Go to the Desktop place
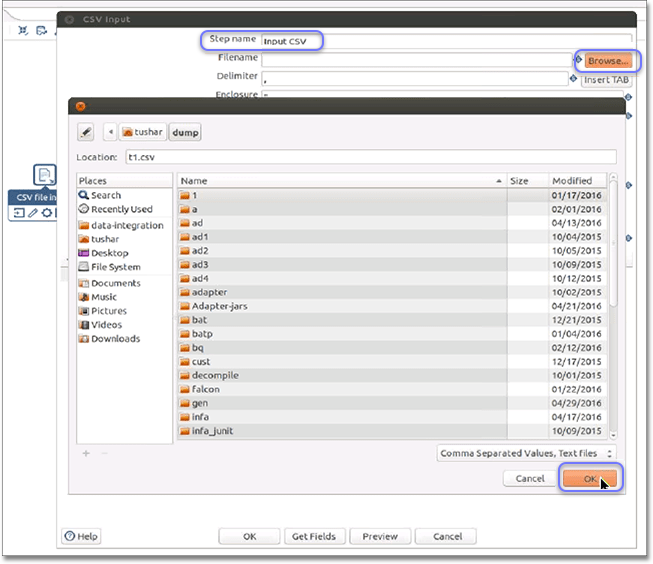Viewport: 653px width, 564px height. [109, 253]
